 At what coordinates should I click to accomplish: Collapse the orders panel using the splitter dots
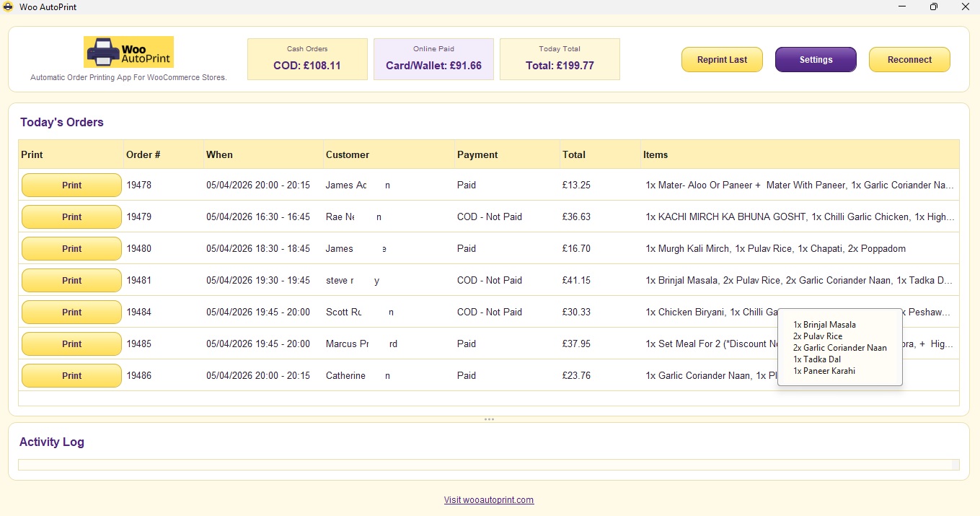point(490,419)
